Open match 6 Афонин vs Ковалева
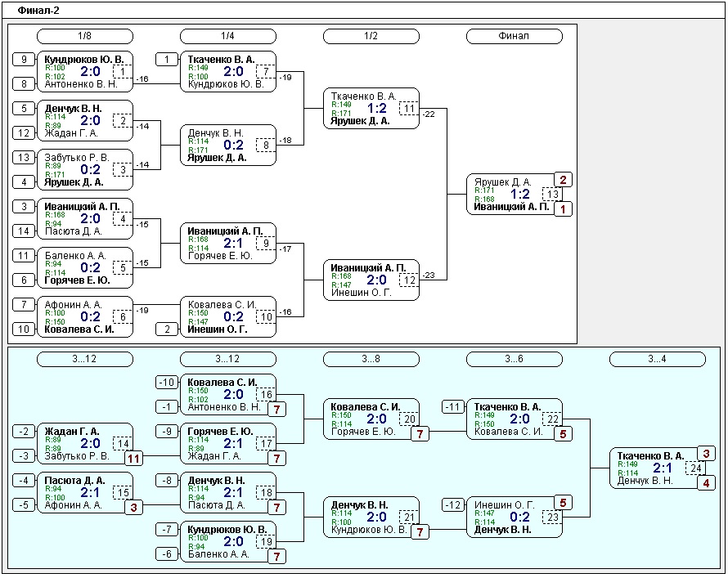Viewport: 728px width, 578px height. pyautogui.click(x=85, y=317)
